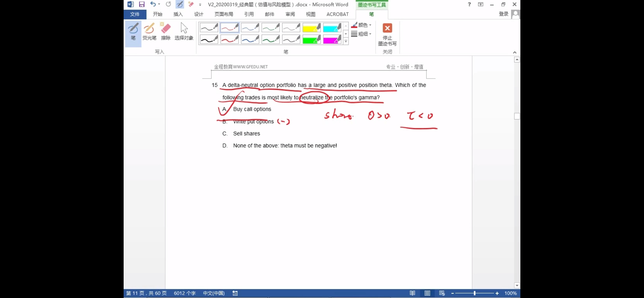Screen dimensions: 644x298
Task: Open the pen Color (颜色) dropdown
Action: tap(362, 25)
